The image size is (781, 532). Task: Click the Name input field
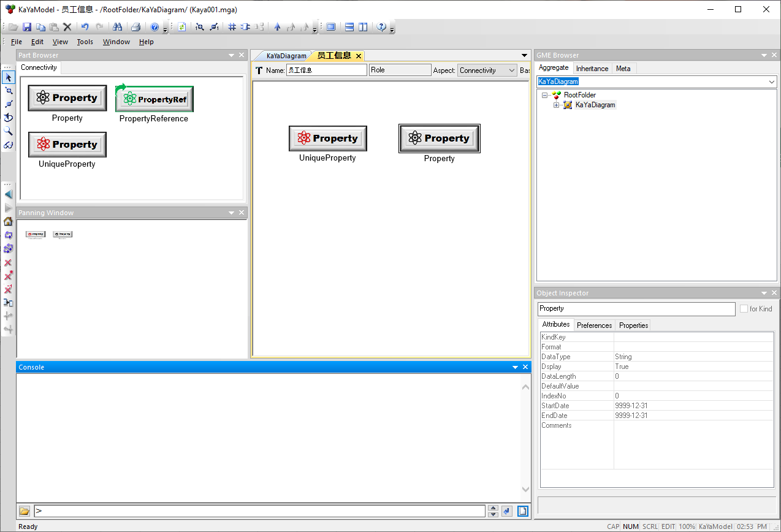point(326,70)
